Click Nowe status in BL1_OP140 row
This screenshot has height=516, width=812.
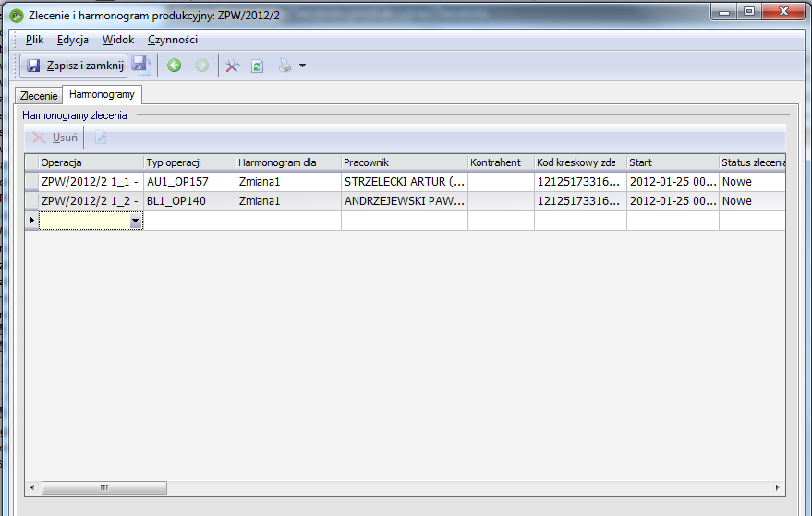(x=753, y=201)
